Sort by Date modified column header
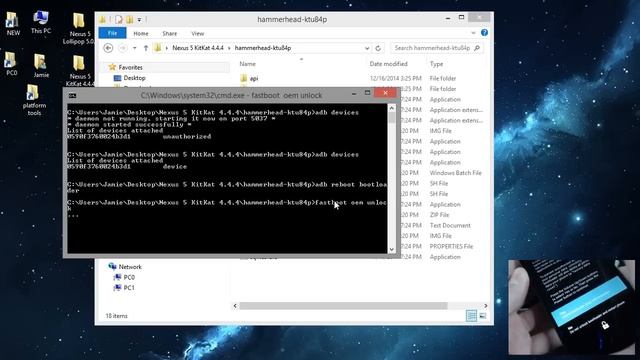 coord(389,64)
